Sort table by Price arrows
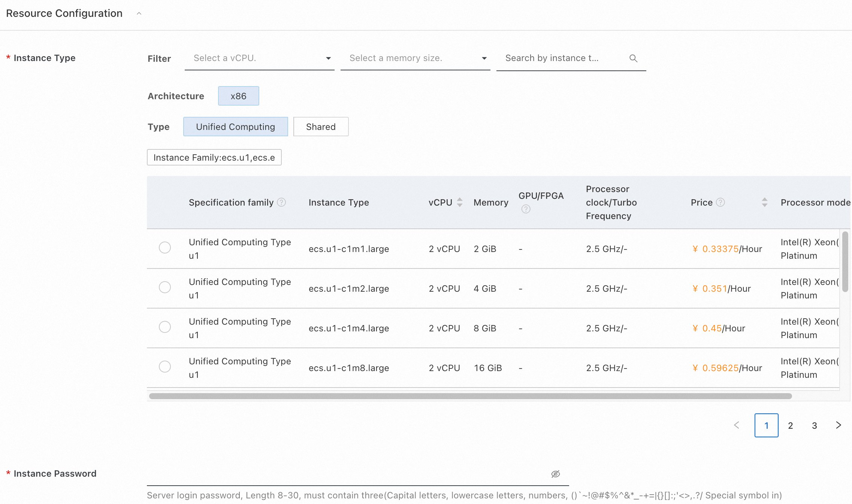This screenshot has height=504, width=852. (765, 203)
